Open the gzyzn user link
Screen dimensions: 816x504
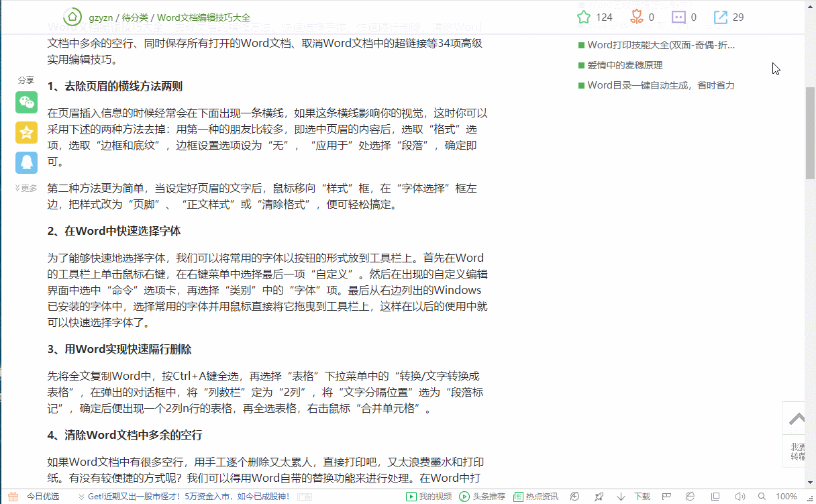tap(101, 17)
